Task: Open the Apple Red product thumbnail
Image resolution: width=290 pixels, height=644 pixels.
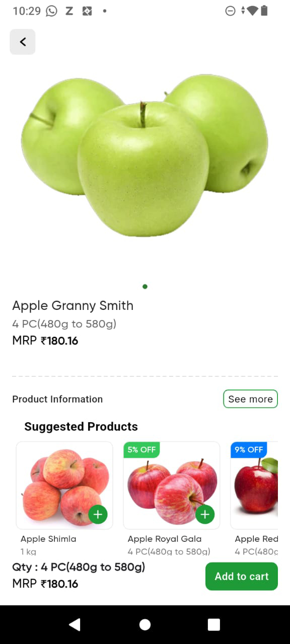Action: pos(254,486)
